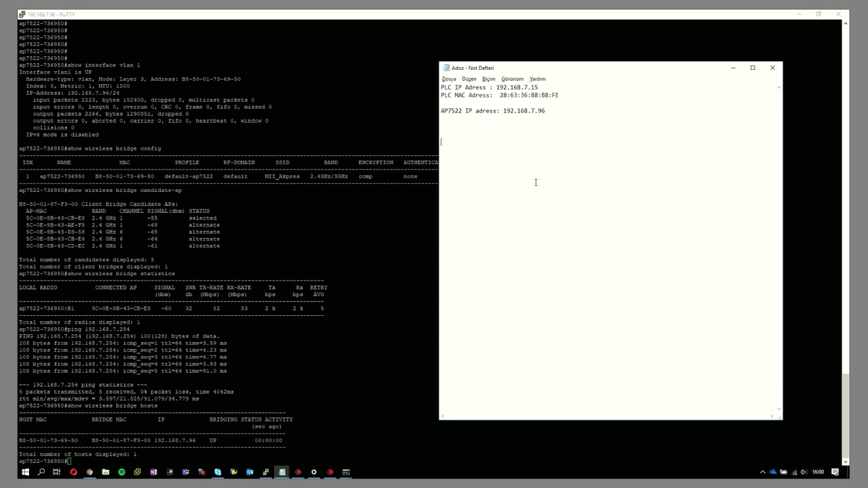The height and width of the screenshot is (488, 868).
Task: Open Notepad's Görünüm menu
Action: pyautogui.click(x=513, y=79)
